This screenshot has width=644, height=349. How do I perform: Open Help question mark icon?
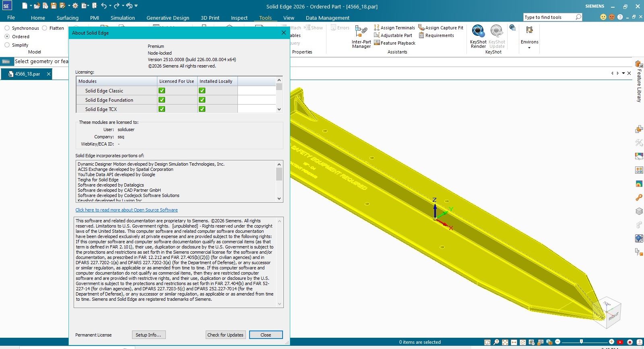620,17
